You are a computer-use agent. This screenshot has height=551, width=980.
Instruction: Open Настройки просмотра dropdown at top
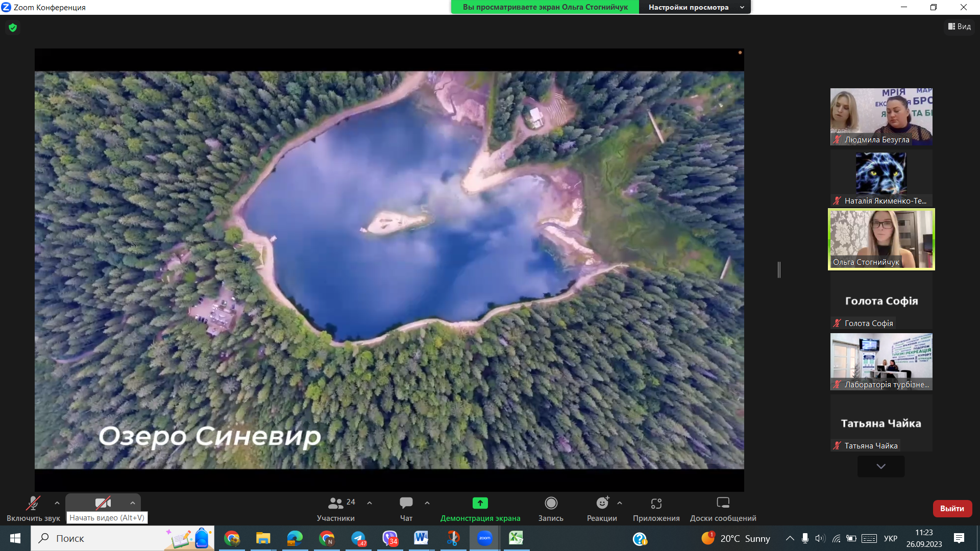(x=694, y=7)
